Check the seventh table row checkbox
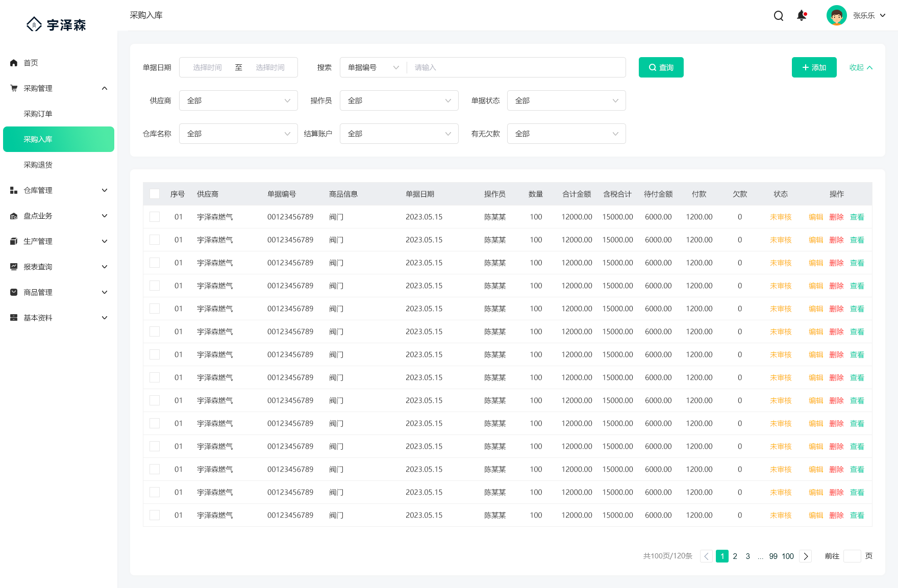 155,354
